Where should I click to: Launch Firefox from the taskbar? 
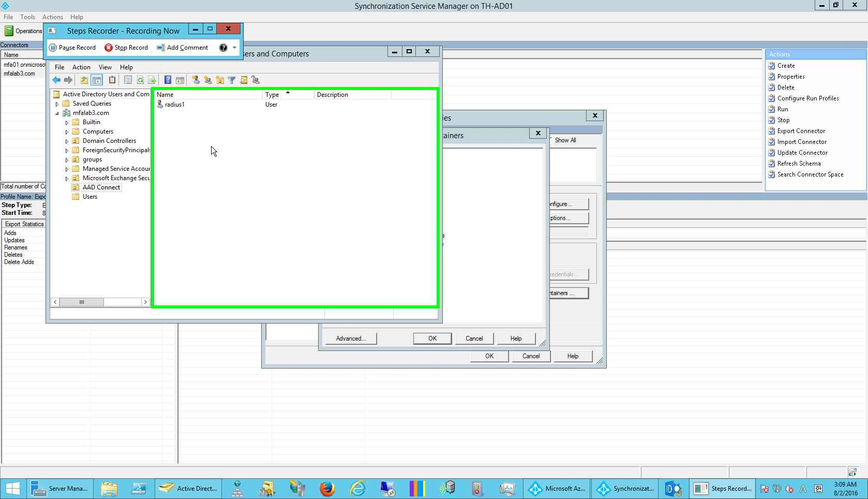pos(327,489)
